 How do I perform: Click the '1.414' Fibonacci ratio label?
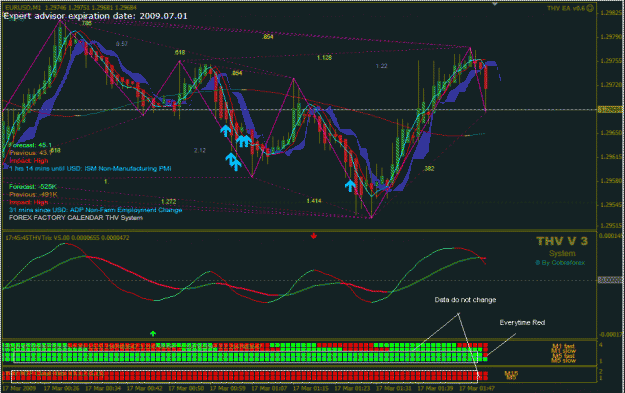(314, 201)
